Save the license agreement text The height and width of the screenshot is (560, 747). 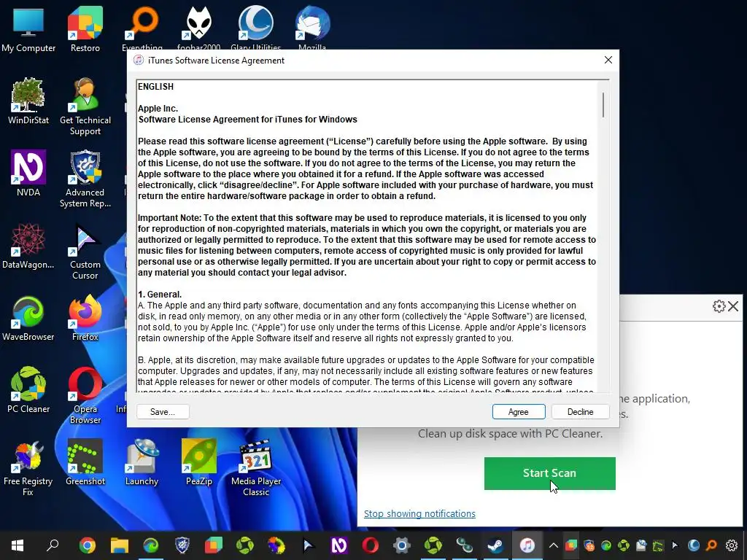pyautogui.click(x=163, y=412)
